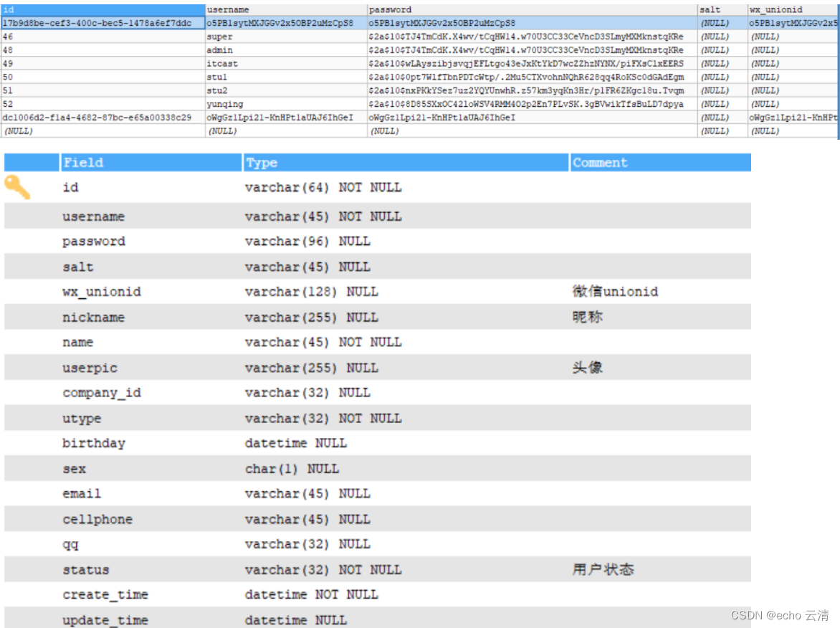
Task: Select the 'qq' field in the schema
Action: (x=70, y=545)
